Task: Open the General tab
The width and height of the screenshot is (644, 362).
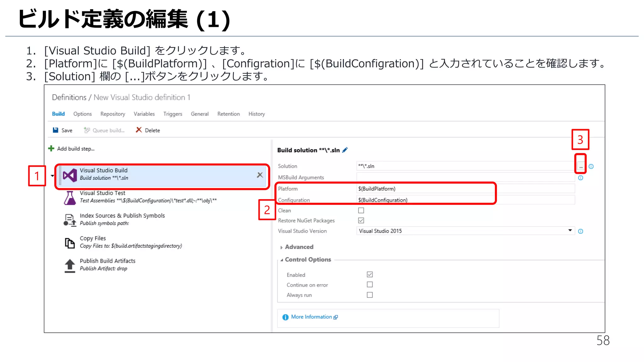Action: (200, 114)
